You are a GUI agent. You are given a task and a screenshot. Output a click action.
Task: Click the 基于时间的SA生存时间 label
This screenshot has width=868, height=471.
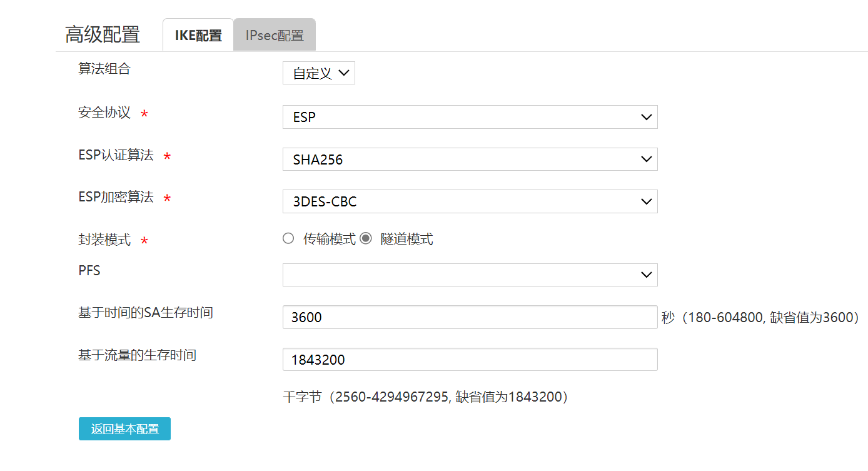tap(146, 312)
